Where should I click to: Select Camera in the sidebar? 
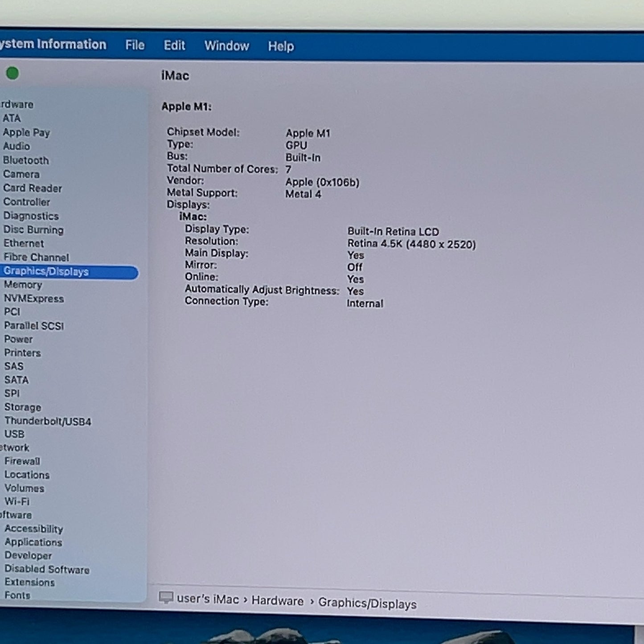[21, 174]
